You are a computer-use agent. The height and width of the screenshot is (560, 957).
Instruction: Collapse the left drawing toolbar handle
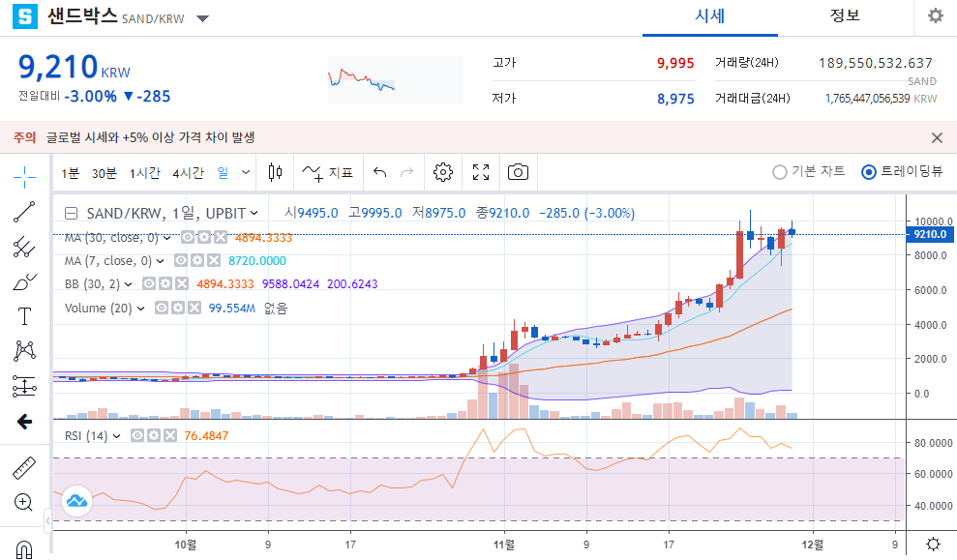pos(48,521)
